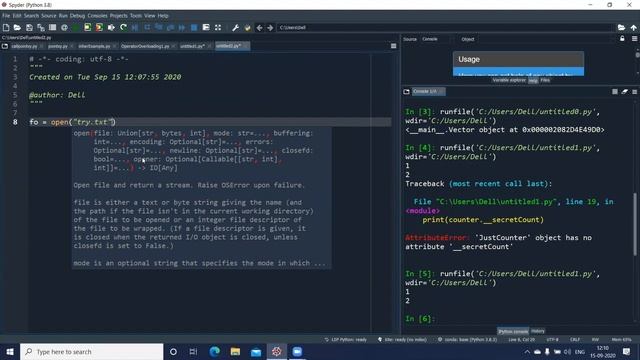This screenshot has width=640, height=360.
Task: Click the Save file toolbar icon
Action: point(29,27)
